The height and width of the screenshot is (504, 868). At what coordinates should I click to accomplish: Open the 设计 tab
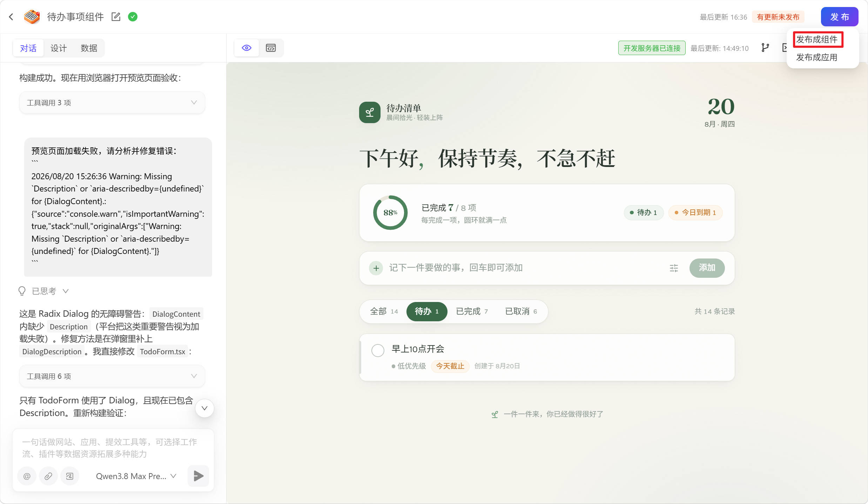(x=59, y=48)
